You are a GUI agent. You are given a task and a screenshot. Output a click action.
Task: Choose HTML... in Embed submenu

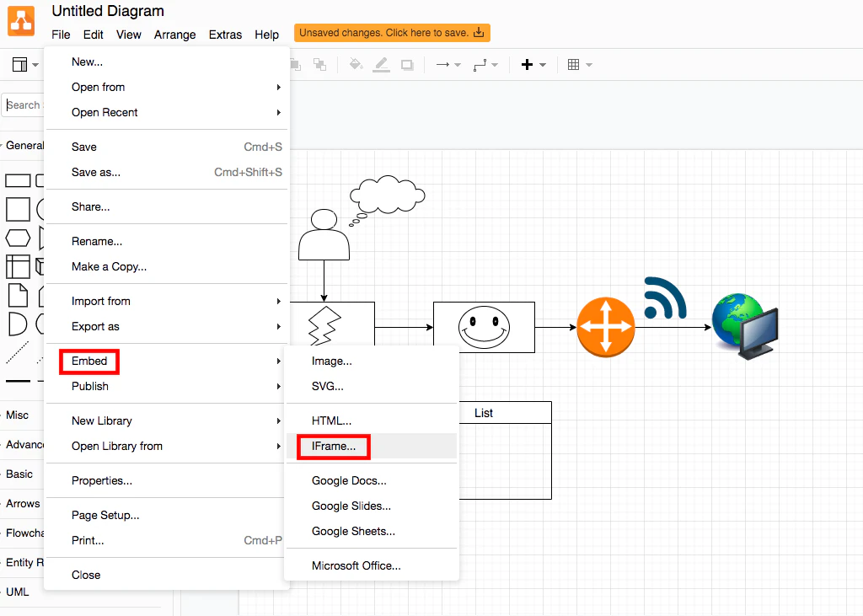(x=372, y=421)
